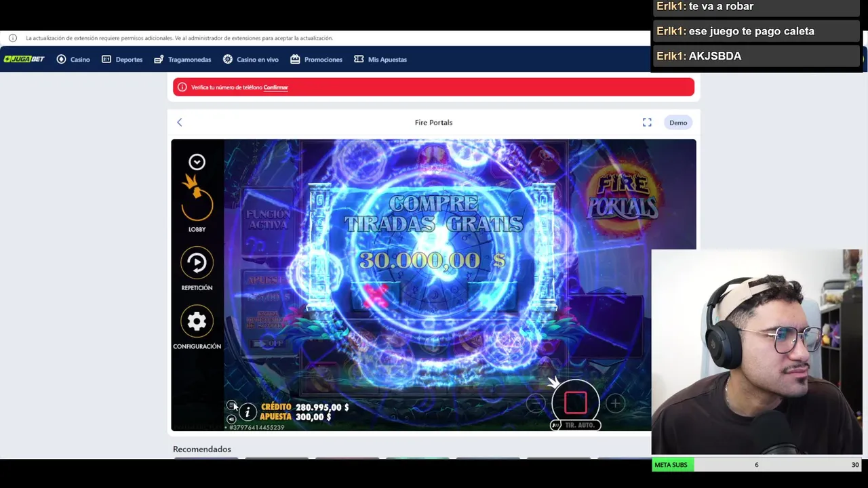Viewport: 868px width, 488px height.
Task: Click the Recomendados heading
Action: point(202,449)
